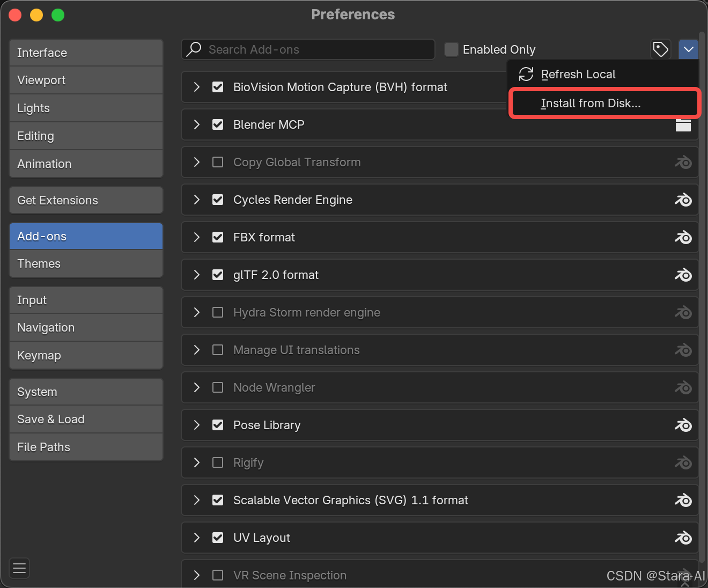Click Blender logo icon on Cycles Render Engine row
708x588 pixels.
(x=683, y=200)
